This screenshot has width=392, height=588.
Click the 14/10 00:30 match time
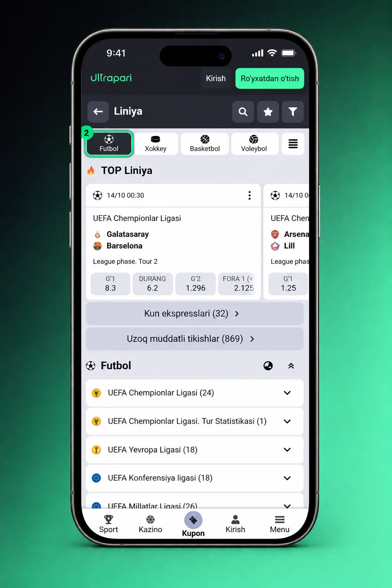point(126,195)
